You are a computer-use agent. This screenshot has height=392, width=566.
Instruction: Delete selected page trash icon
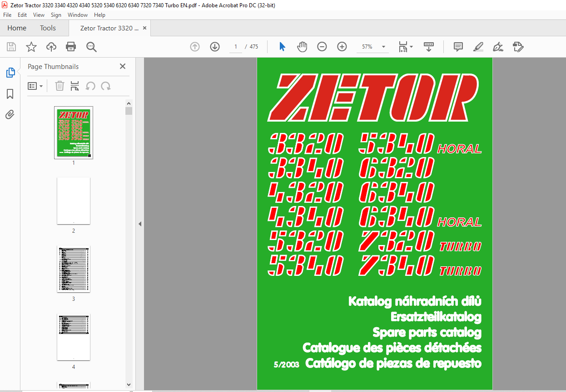(x=60, y=86)
